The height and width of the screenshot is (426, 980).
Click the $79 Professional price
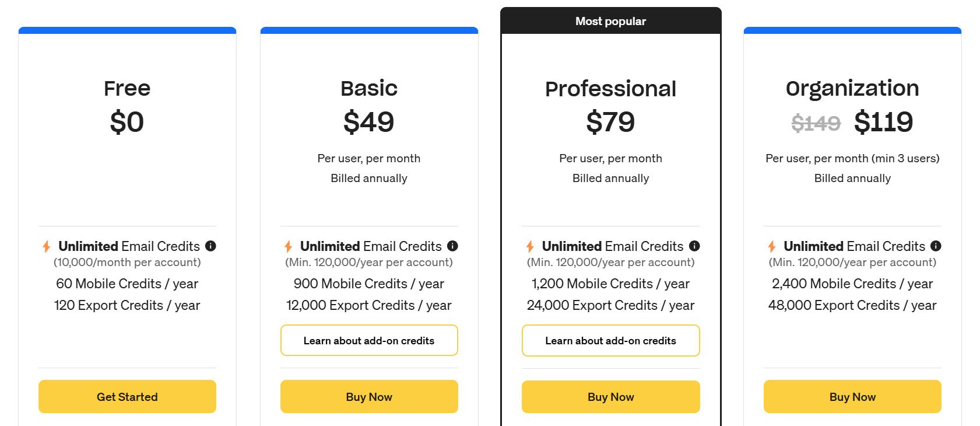point(610,122)
